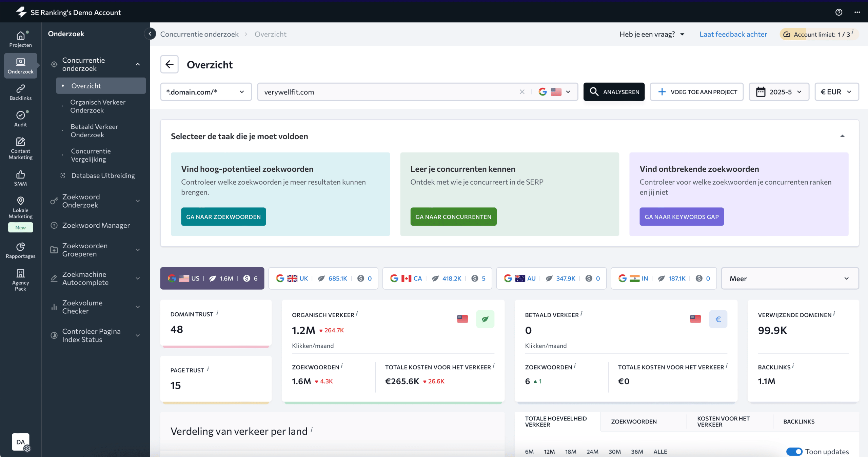
Task: Open Projecten in the left sidebar
Action: pos(20,39)
